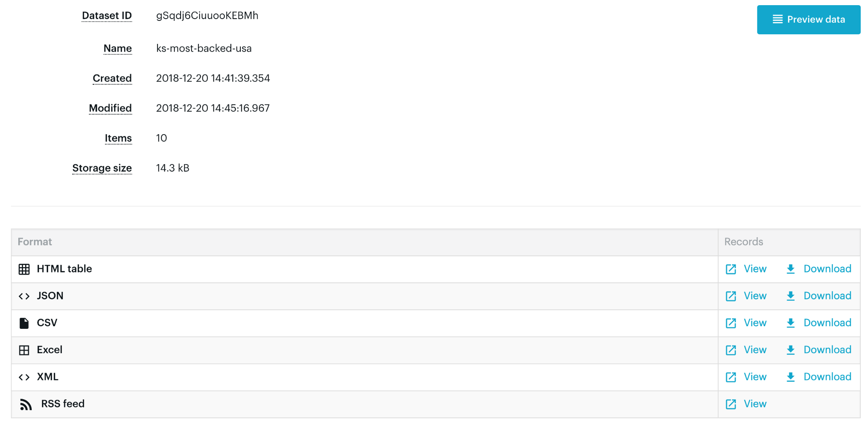Click the Modified label
The height and width of the screenshot is (424, 868).
pos(110,108)
